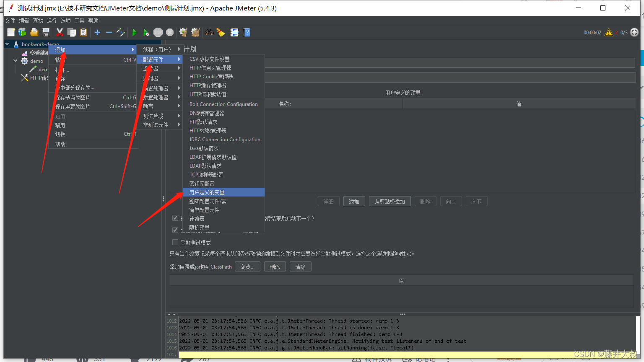Click the Paste clipboard icon

point(83,32)
